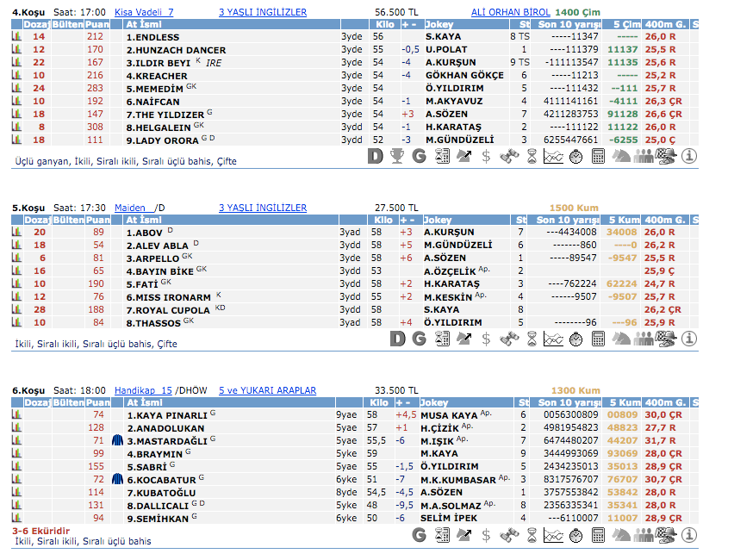Click the trophy icon under race 4
The height and width of the screenshot is (560, 734).
397,156
